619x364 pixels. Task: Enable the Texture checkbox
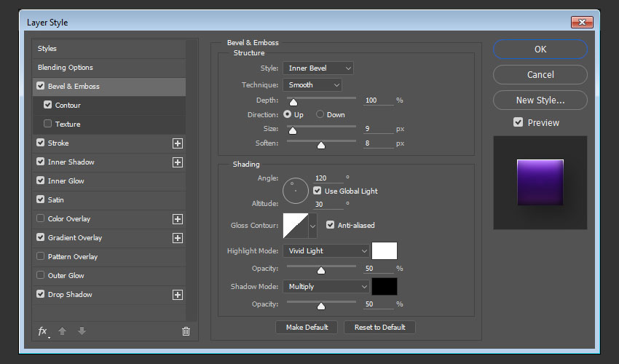click(48, 124)
